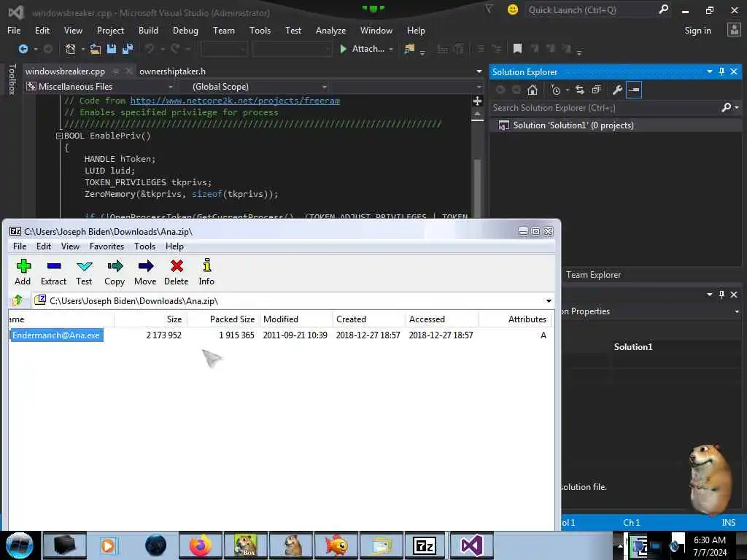
Task: Expand the 7-Zip address path dropdown
Action: coord(549,301)
